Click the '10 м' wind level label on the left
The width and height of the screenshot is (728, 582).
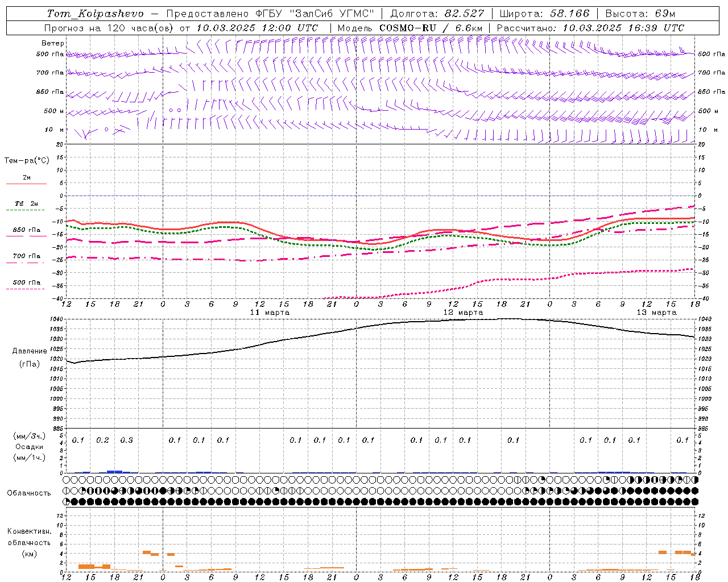click(x=55, y=130)
